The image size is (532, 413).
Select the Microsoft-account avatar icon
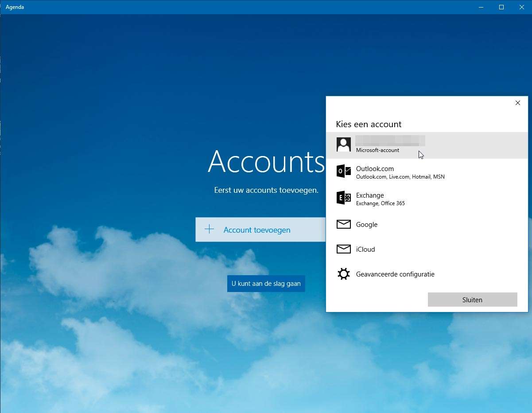tap(344, 144)
